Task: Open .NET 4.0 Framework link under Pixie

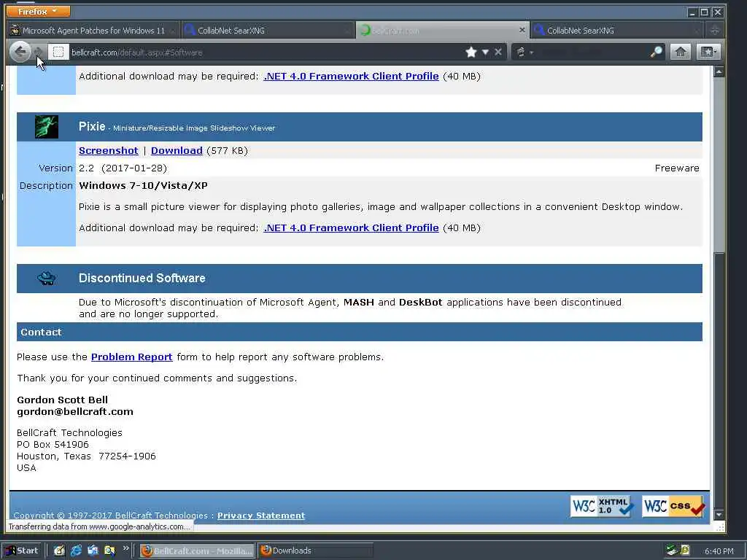Action: point(351,227)
